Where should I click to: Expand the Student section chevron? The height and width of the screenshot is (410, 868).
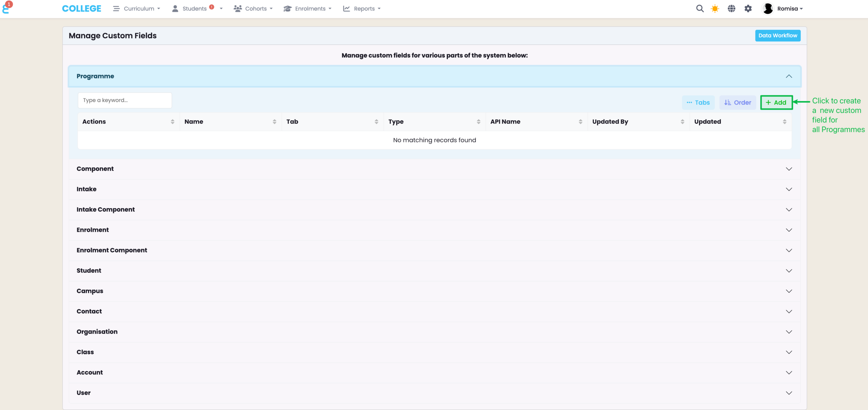pos(789,271)
